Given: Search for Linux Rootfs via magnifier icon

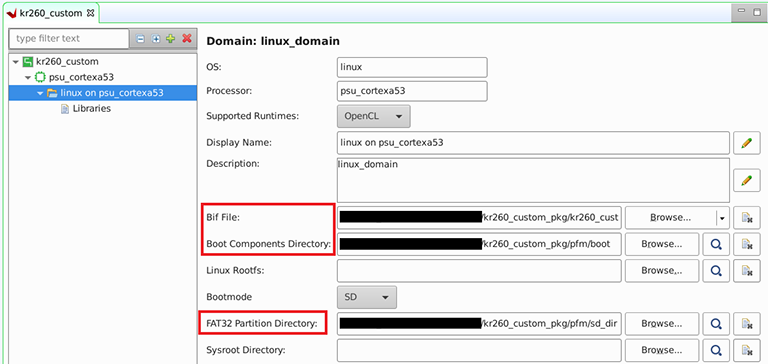Looking at the screenshot, I should point(717,270).
